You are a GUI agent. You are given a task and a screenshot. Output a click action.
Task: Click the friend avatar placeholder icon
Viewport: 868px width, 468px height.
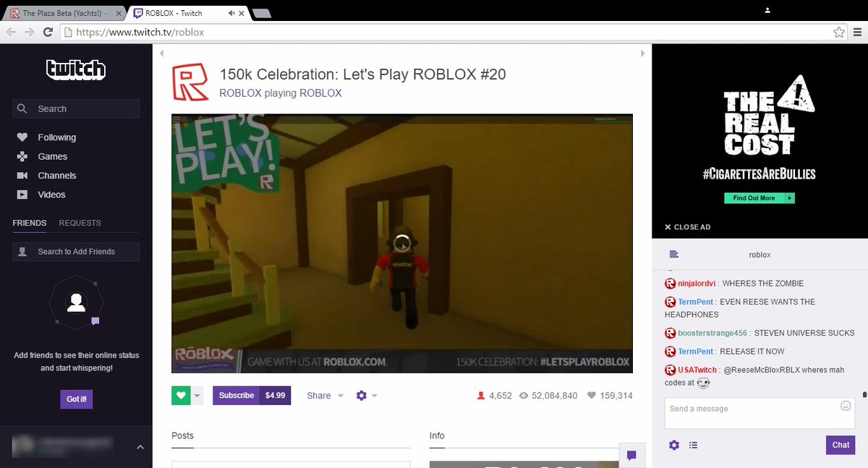point(76,302)
